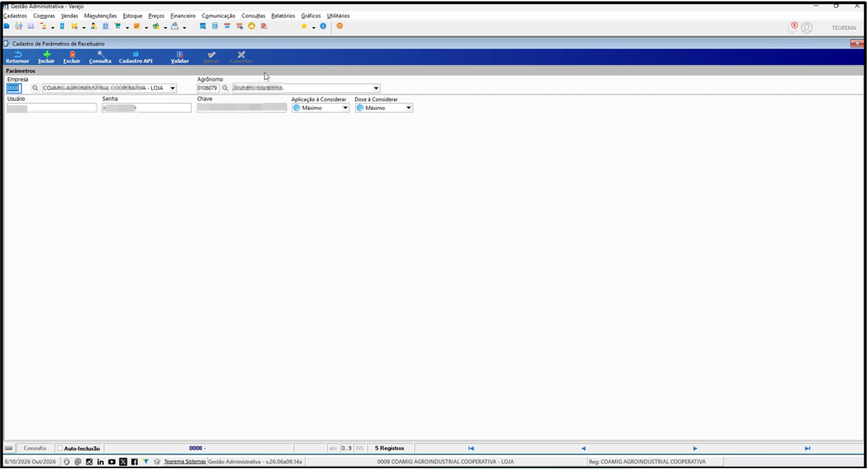Click Incluir to add a record
Viewport: 868px width, 470px height.
46,58
